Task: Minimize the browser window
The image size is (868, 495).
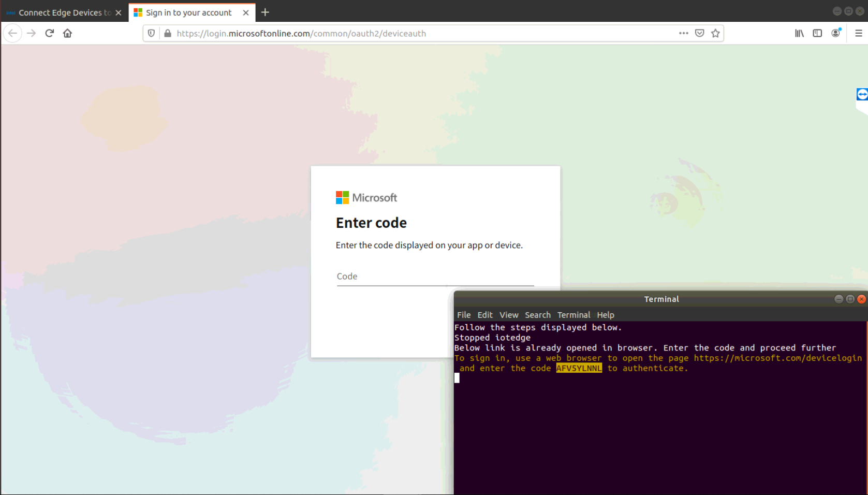Action: (x=837, y=11)
